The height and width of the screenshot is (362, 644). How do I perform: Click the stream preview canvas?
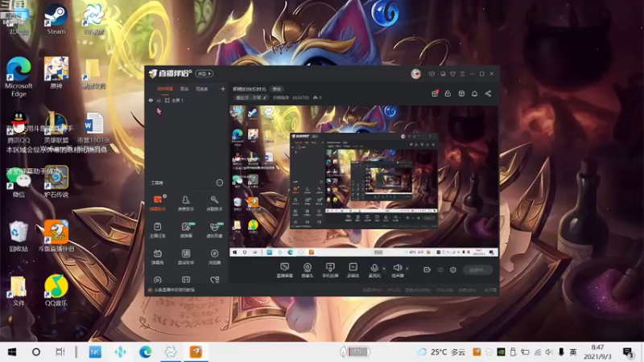point(364,181)
